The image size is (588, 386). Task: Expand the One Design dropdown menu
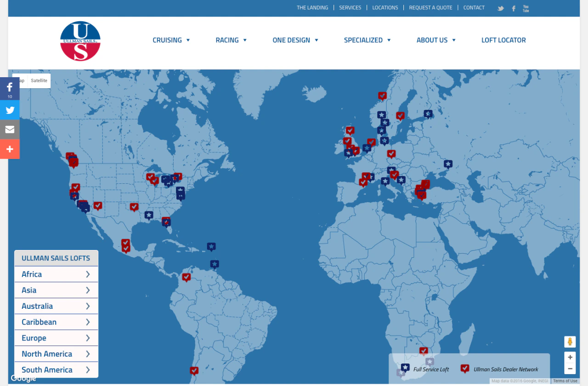(x=295, y=40)
